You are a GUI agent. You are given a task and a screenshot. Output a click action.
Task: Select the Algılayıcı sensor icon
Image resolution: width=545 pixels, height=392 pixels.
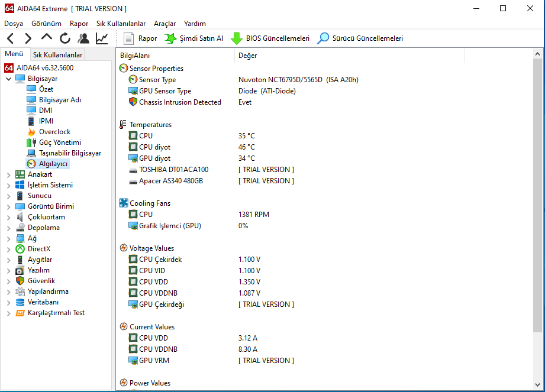click(x=31, y=164)
